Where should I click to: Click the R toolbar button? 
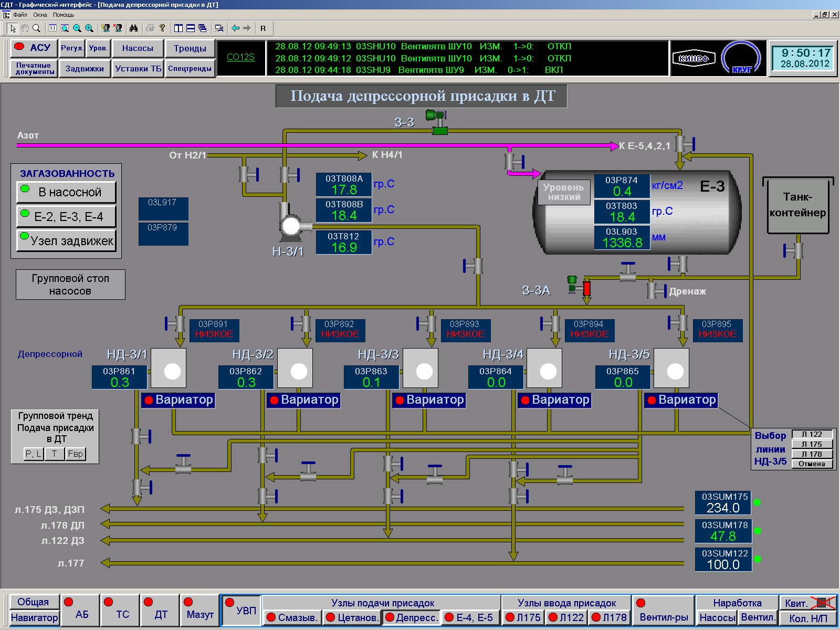263,28
